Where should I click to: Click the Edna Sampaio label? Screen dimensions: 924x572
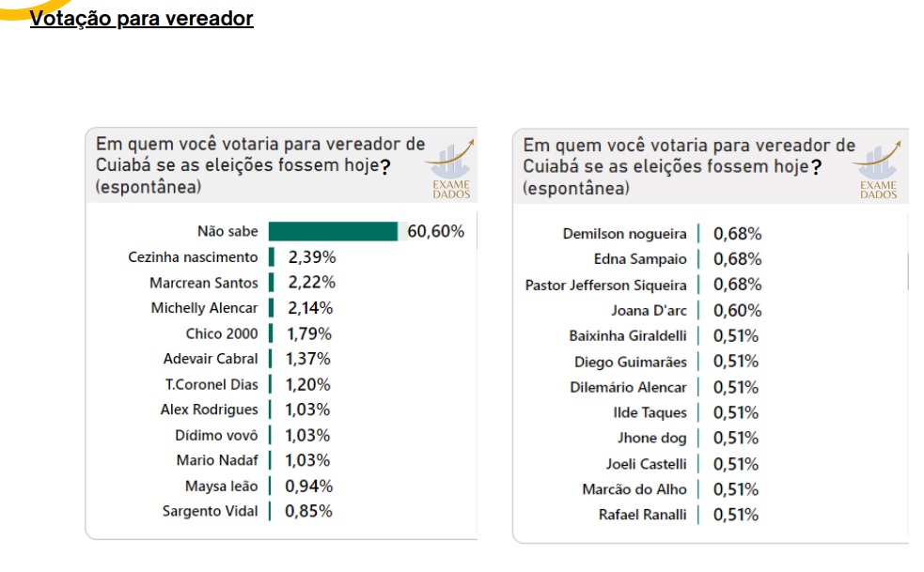coord(640,259)
